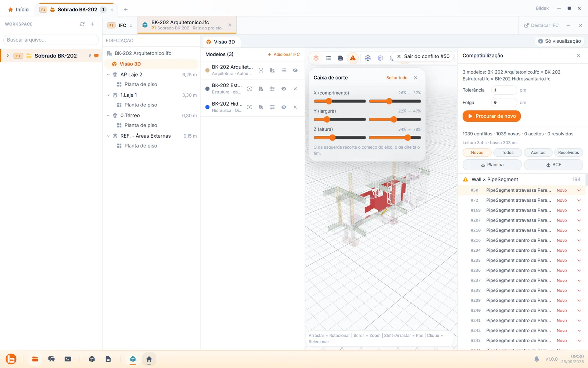
Task: Click the home icon in bottom dock
Action: 149,359
